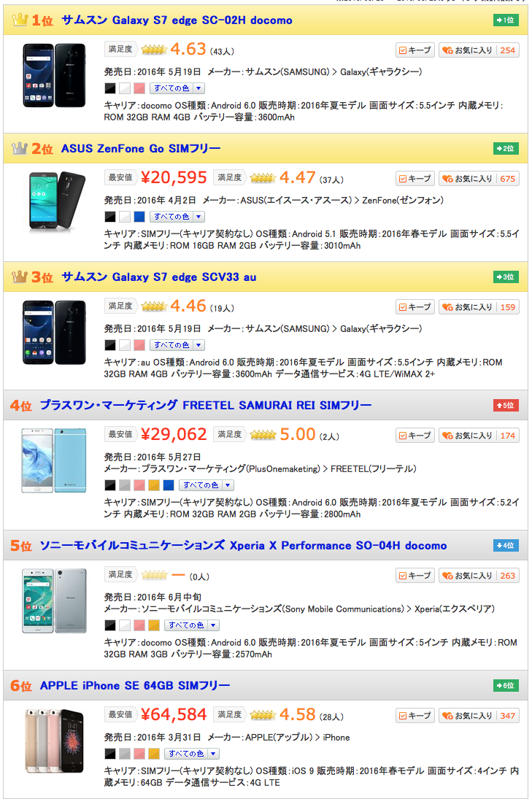Open APPLE iPhone SE 64GB SIMフリー title
Viewport: 532px width, 799px height.
[135, 685]
